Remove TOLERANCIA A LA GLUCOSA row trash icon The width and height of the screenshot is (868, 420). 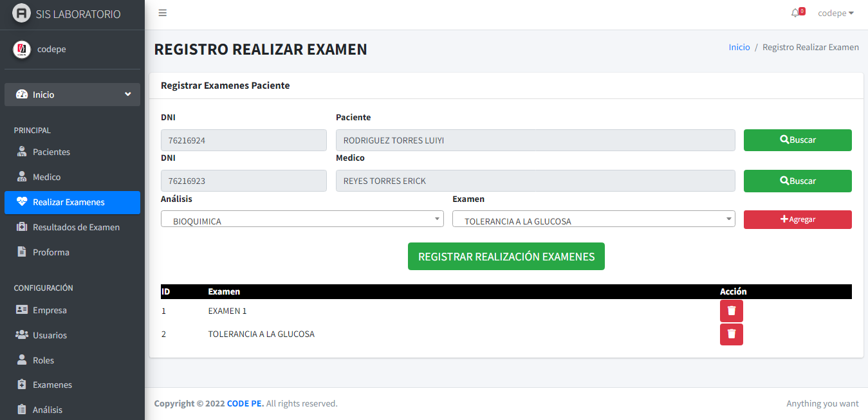point(732,334)
